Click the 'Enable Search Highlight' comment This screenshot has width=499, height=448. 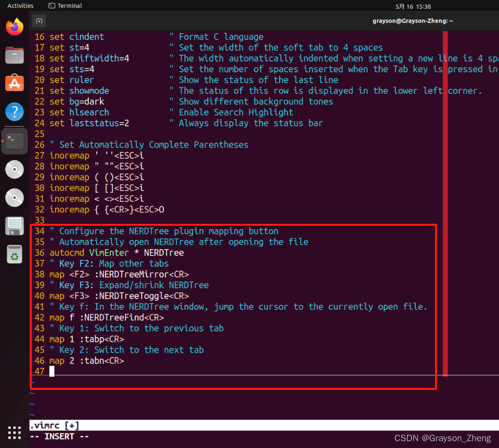[x=236, y=113]
